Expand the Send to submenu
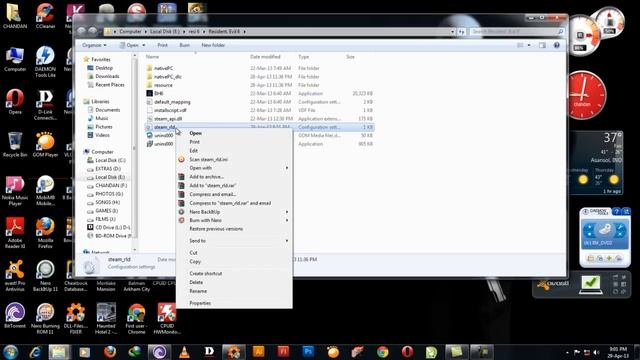 (234, 241)
